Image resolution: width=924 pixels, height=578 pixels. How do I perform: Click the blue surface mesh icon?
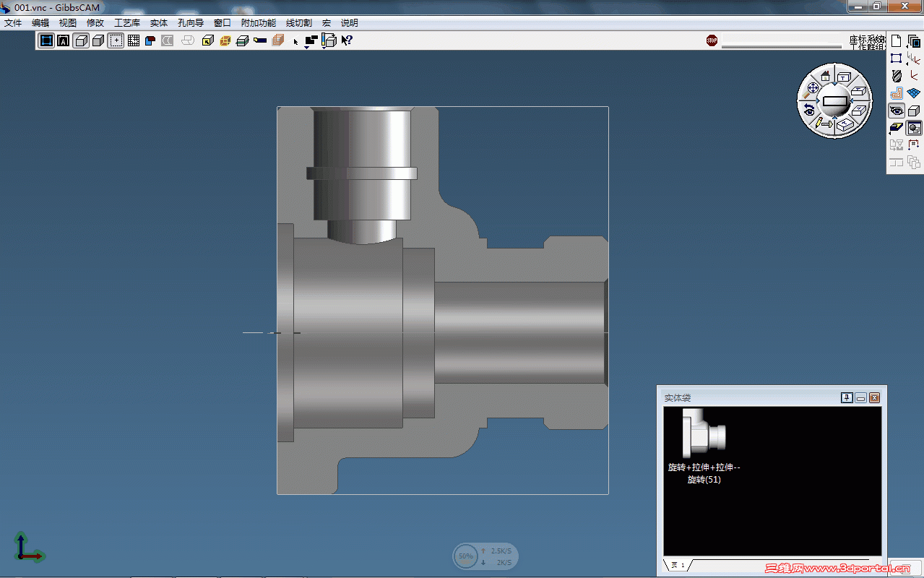click(914, 93)
